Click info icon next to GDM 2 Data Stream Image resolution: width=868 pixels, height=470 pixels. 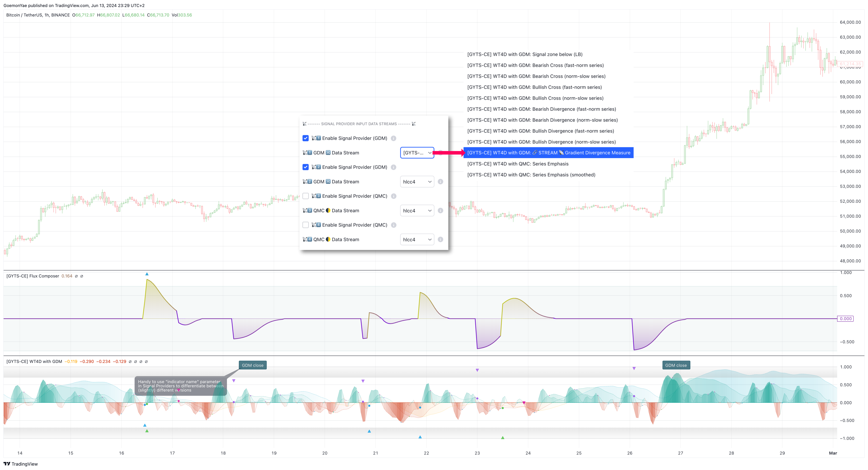pos(440,182)
